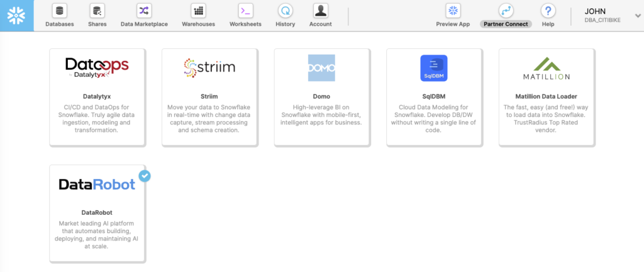Open Data Marketplace via the shuffle icon
The height and width of the screenshot is (272, 644).
tap(144, 11)
